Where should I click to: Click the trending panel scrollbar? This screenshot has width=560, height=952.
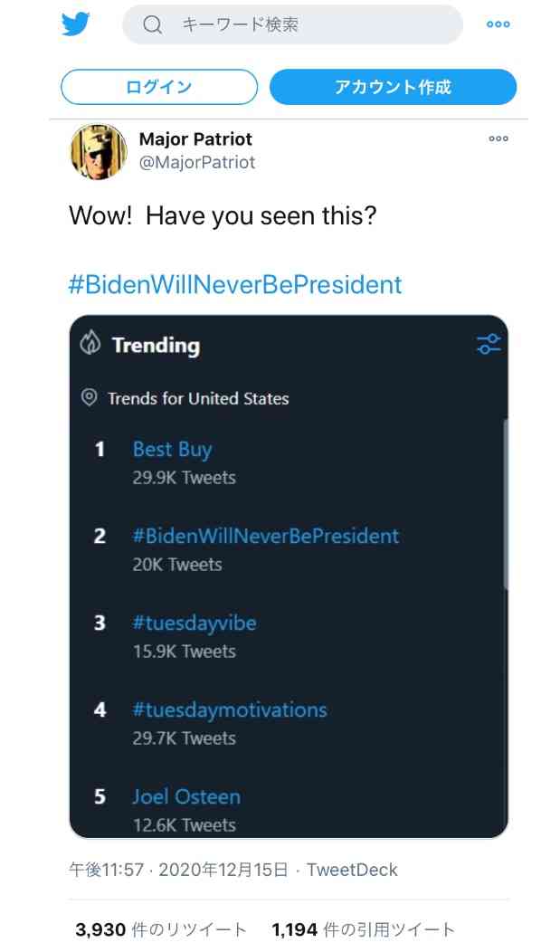(506, 503)
